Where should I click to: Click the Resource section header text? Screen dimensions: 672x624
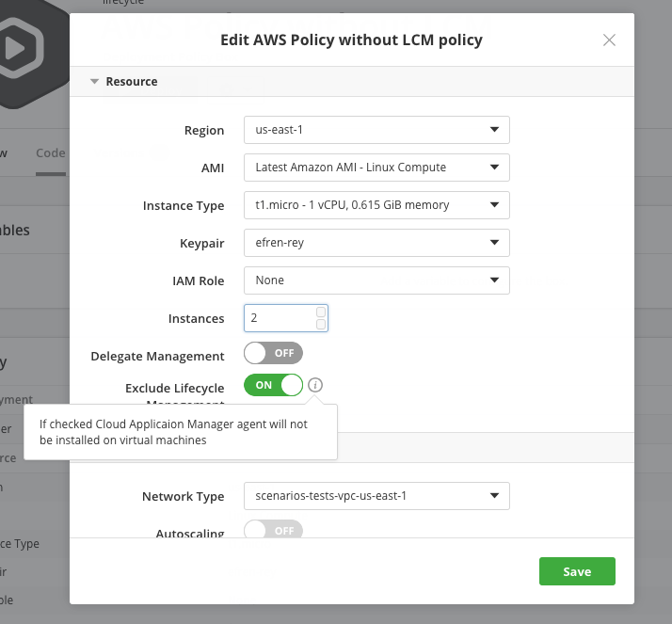132,82
